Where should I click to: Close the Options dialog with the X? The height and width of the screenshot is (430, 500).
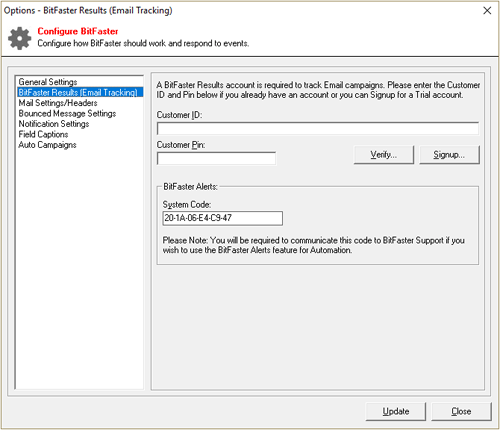[487, 11]
